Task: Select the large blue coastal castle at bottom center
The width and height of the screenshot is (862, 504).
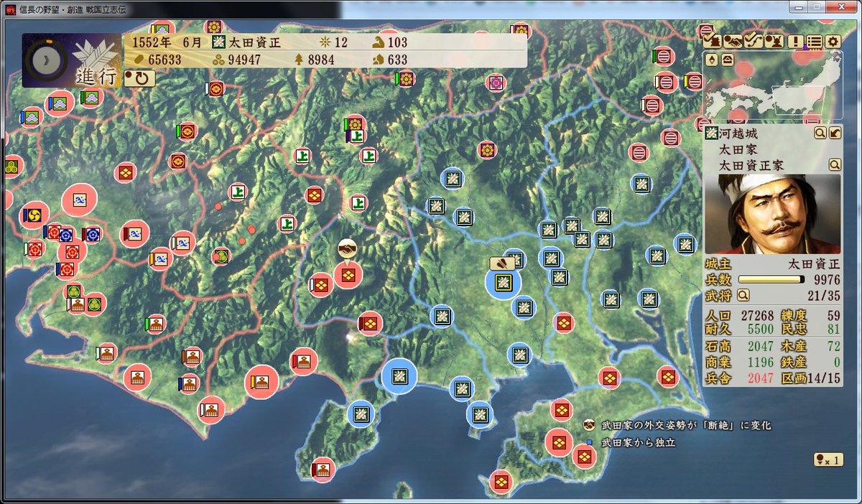Action: [399, 376]
